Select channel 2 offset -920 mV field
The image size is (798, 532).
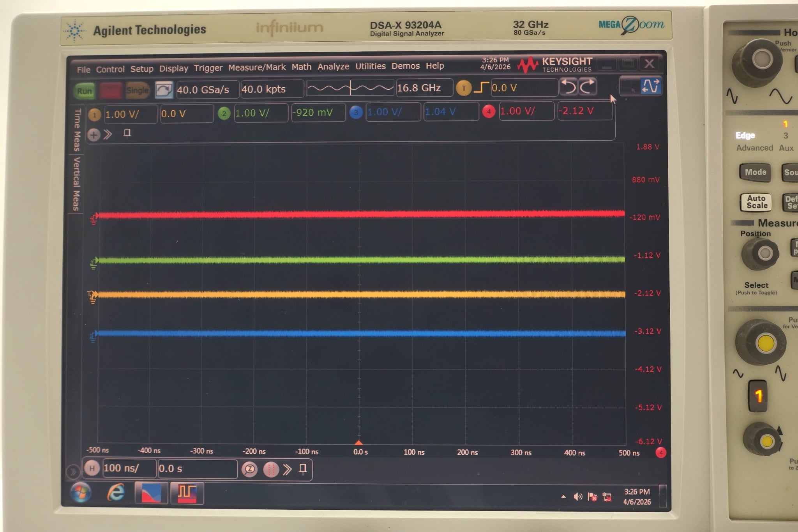pos(318,113)
